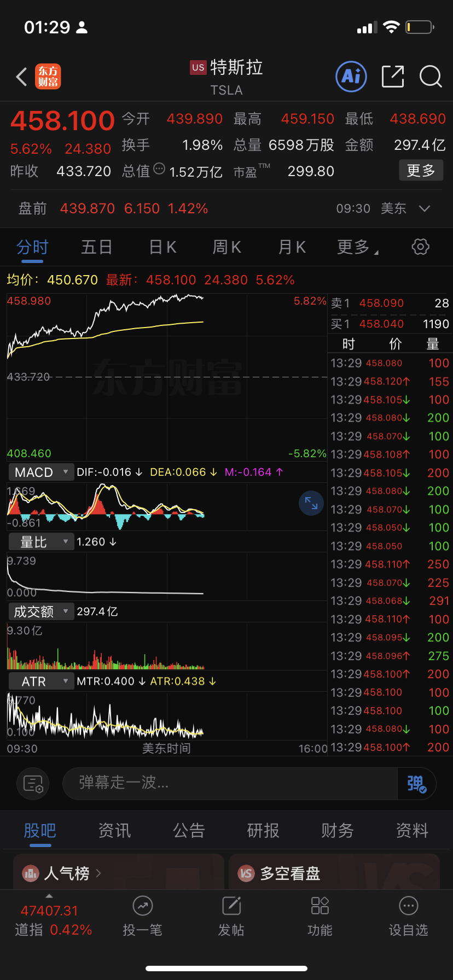
Task: Tap the 发帖 compose icon
Action: point(231,906)
